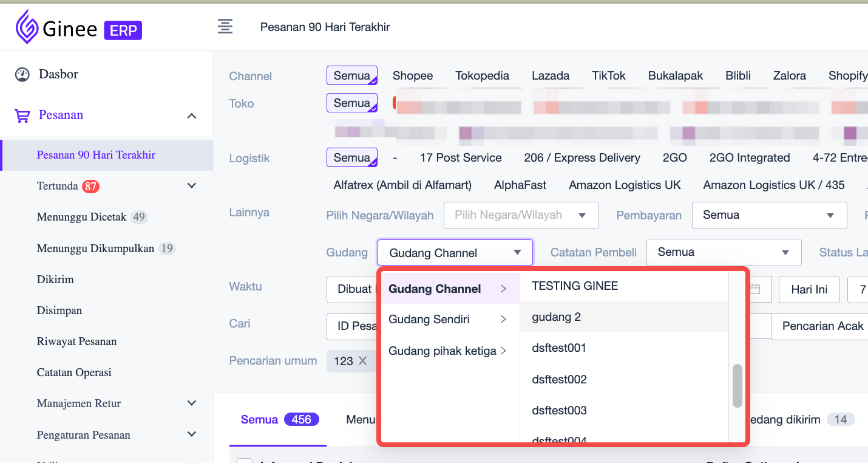
Task: Expand Gudang pihak ketiga submenu arrow
Action: (503, 351)
